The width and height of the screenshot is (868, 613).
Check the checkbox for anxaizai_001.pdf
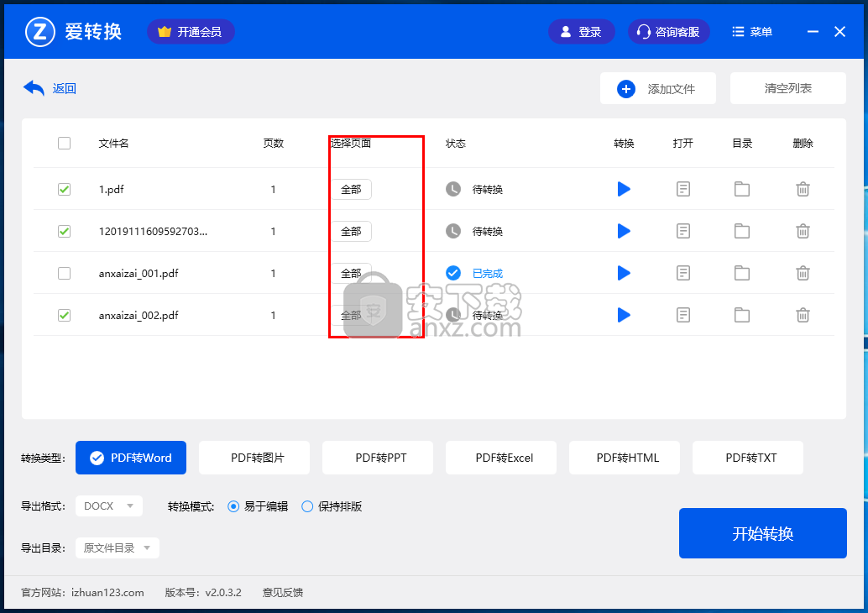(x=64, y=273)
